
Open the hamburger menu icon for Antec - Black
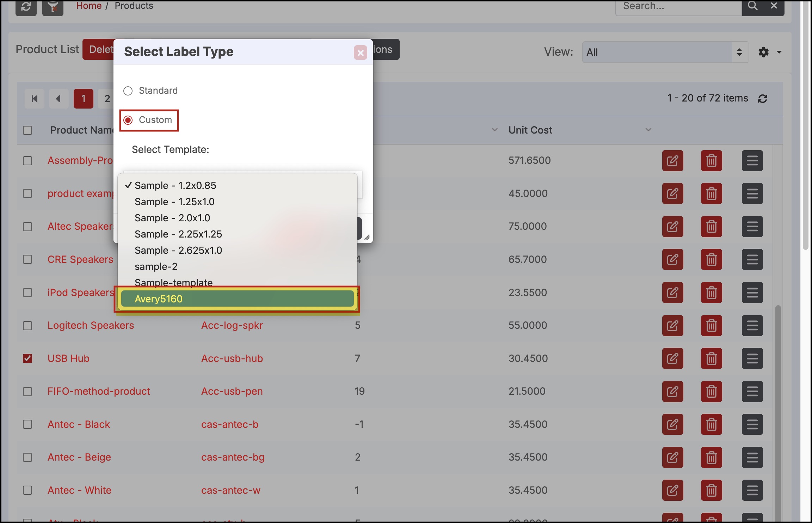click(x=752, y=424)
